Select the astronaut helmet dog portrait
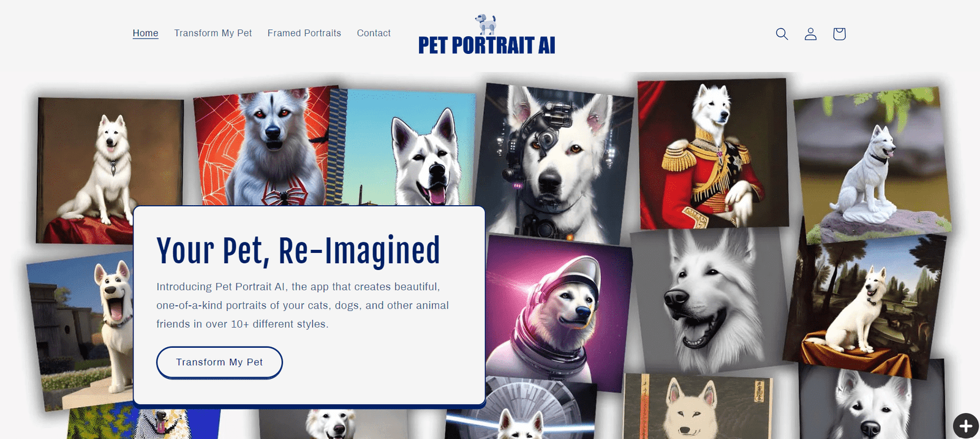Viewport: 980px width, 439px height. coord(557,312)
